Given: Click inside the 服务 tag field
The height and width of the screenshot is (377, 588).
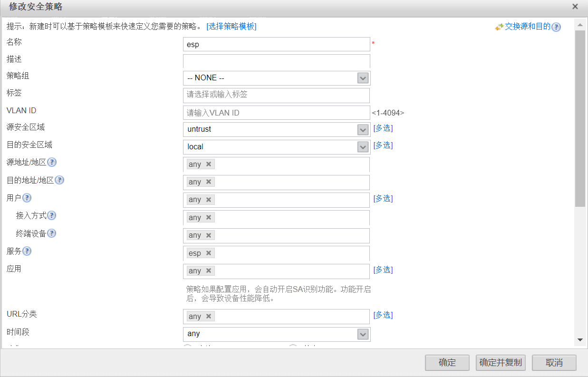Looking at the screenshot, I should pyautogui.click(x=276, y=253).
